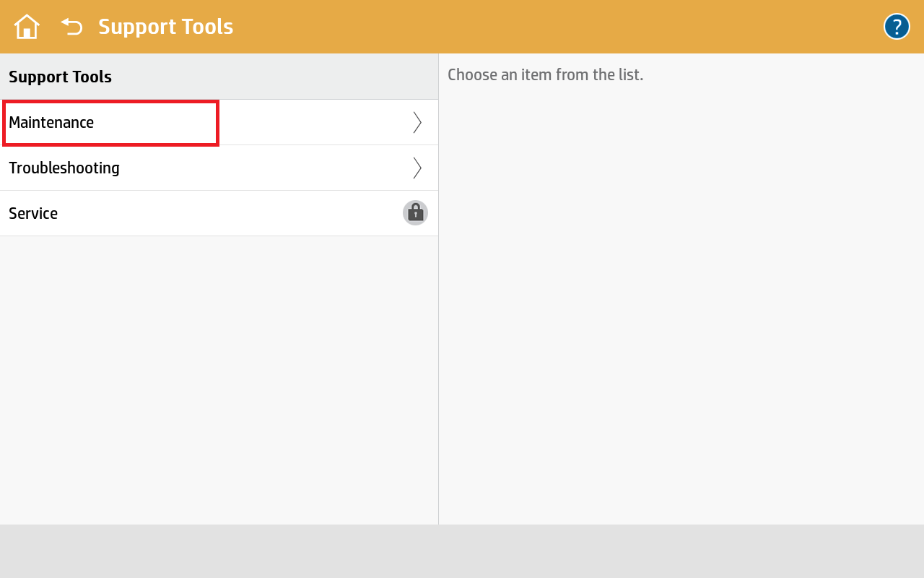Click the Support Tools list heading
Screen dimensions: 924x578
click(x=60, y=77)
